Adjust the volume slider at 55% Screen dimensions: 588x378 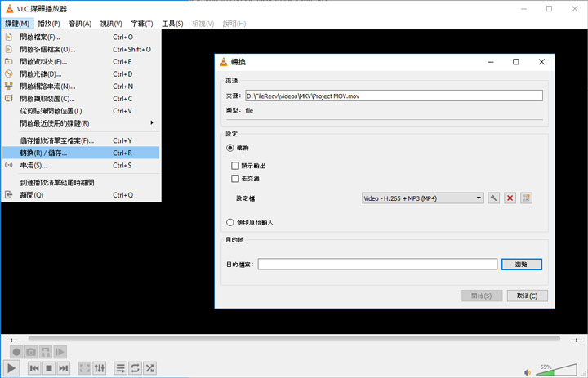(x=556, y=370)
